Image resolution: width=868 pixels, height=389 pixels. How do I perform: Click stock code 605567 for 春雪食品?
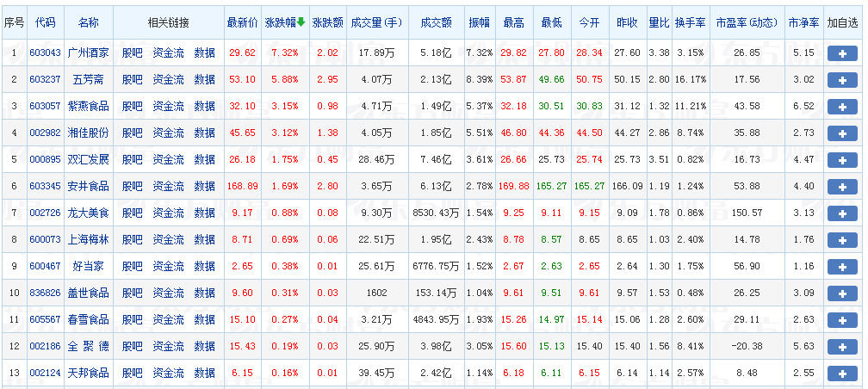tap(45, 320)
